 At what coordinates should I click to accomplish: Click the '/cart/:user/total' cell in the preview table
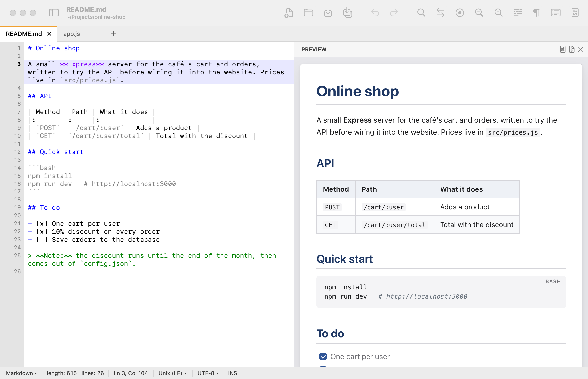pyautogui.click(x=394, y=225)
